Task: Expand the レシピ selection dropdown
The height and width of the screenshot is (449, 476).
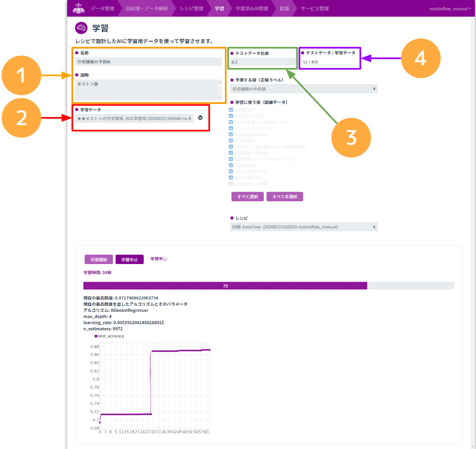Action: [x=303, y=227]
